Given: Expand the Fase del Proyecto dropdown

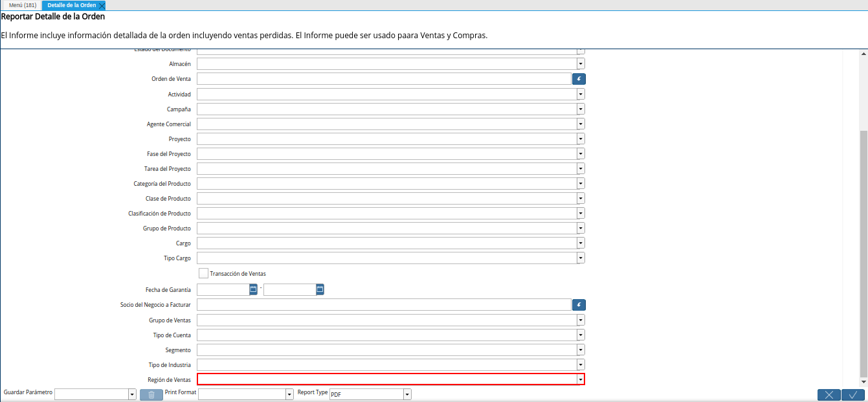Looking at the screenshot, I should 581,154.
